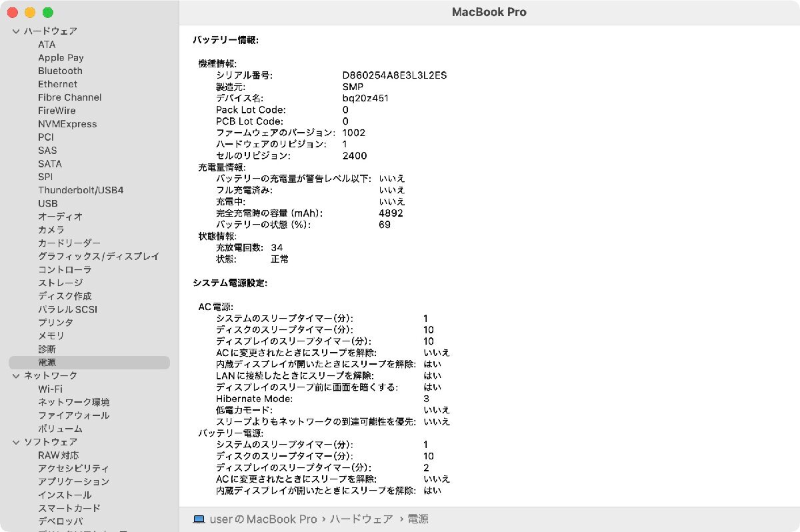The image size is (800, 532).
Task: Open Thunderbolt/USB4 hardware entry
Action: click(81, 190)
